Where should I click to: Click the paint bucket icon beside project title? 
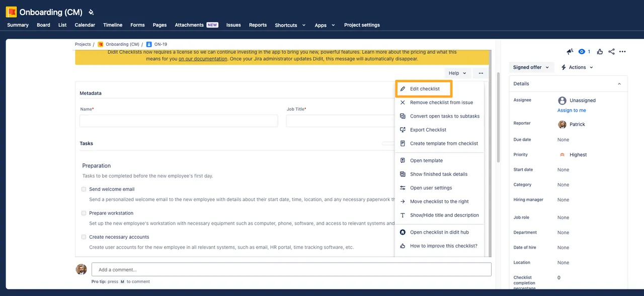click(x=91, y=12)
